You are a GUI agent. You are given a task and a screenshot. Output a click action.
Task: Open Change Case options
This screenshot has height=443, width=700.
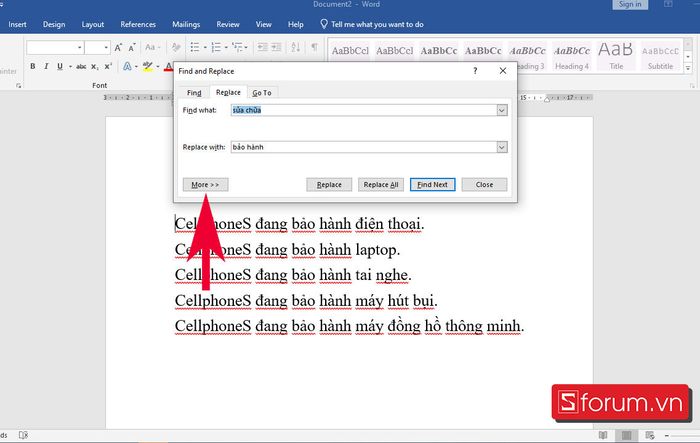(152, 47)
